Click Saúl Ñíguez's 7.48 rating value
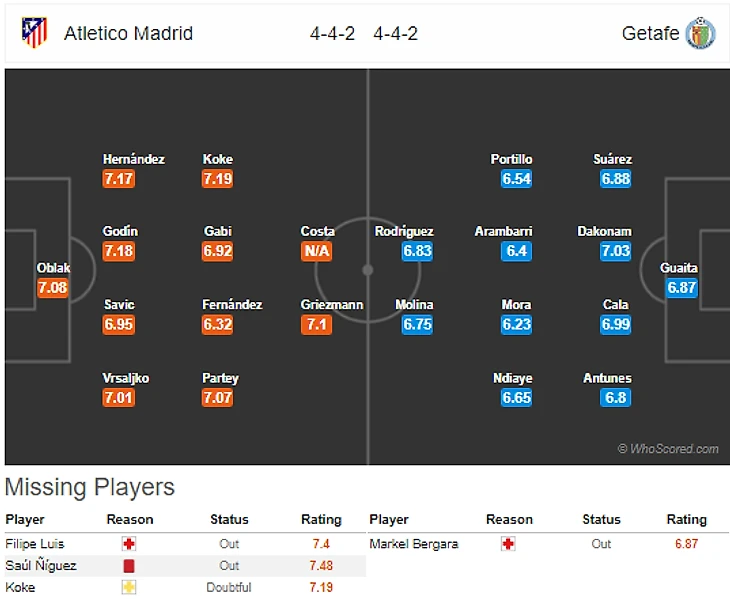730x599 pixels. coord(320,566)
